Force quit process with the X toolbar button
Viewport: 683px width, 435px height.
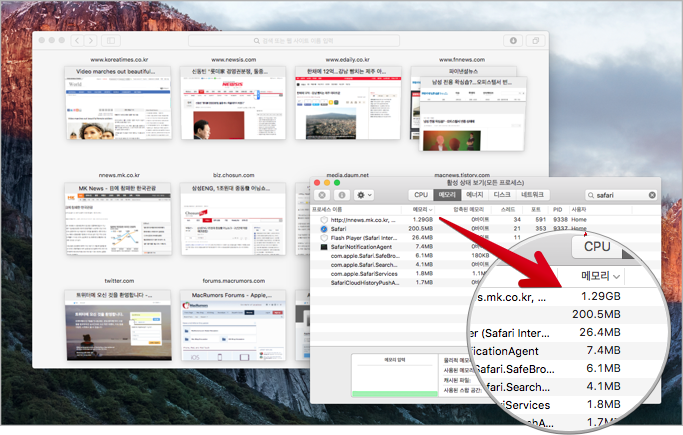tap(322, 195)
